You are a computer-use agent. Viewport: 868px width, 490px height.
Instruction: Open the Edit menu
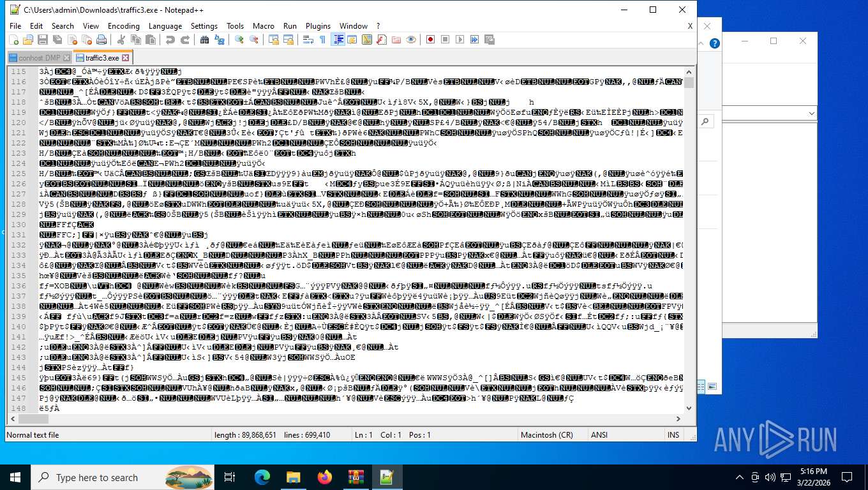(x=36, y=26)
